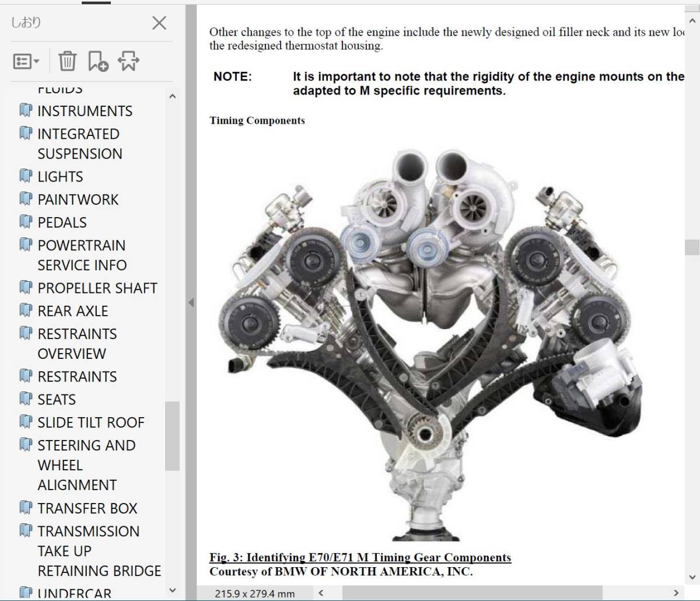Click Courtesy of BMW OF NORTH AMERICA text

tap(341, 572)
